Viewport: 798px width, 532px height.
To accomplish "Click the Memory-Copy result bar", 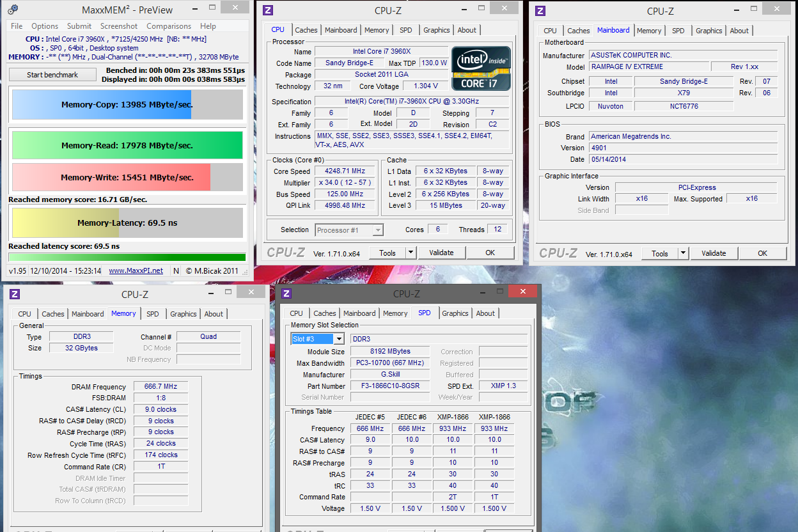I will click(127, 104).
